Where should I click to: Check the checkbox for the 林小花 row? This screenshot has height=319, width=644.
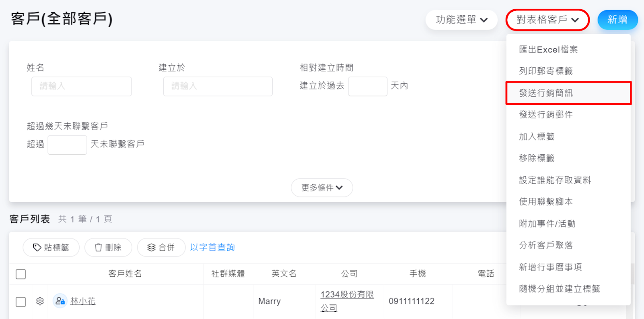click(x=21, y=302)
